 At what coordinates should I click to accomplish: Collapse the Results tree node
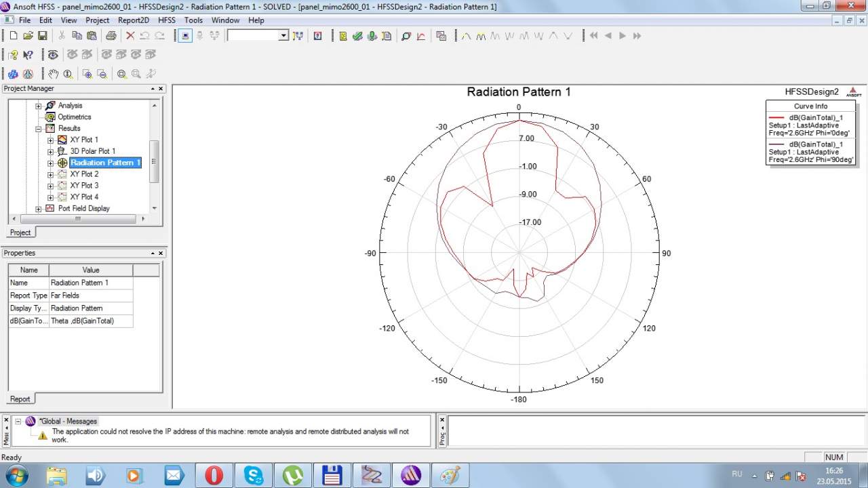tap(39, 129)
